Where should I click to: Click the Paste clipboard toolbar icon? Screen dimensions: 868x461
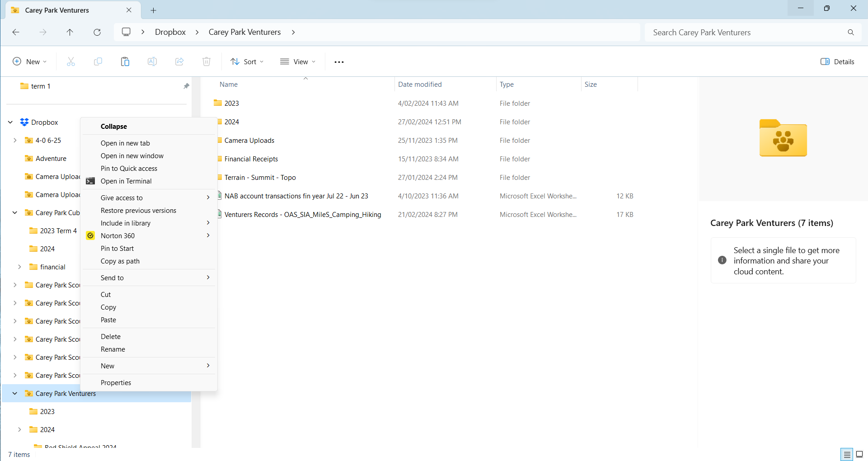tap(125, 61)
